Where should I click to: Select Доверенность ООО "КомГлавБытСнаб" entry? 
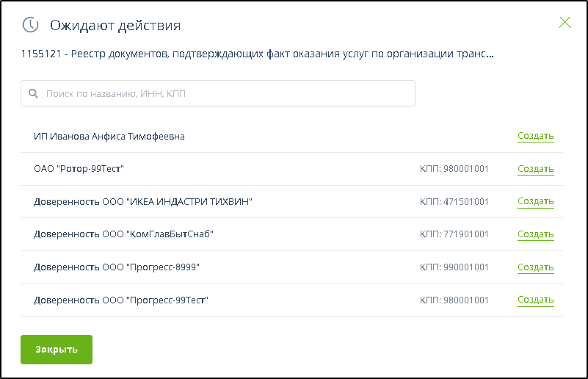coord(123,234)
